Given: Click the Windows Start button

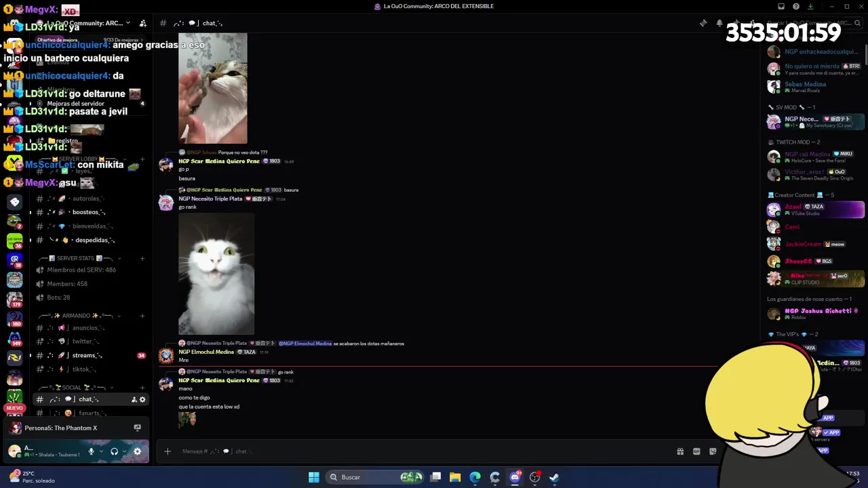Looking at the screenshot, I should click(x=314, y=477).
